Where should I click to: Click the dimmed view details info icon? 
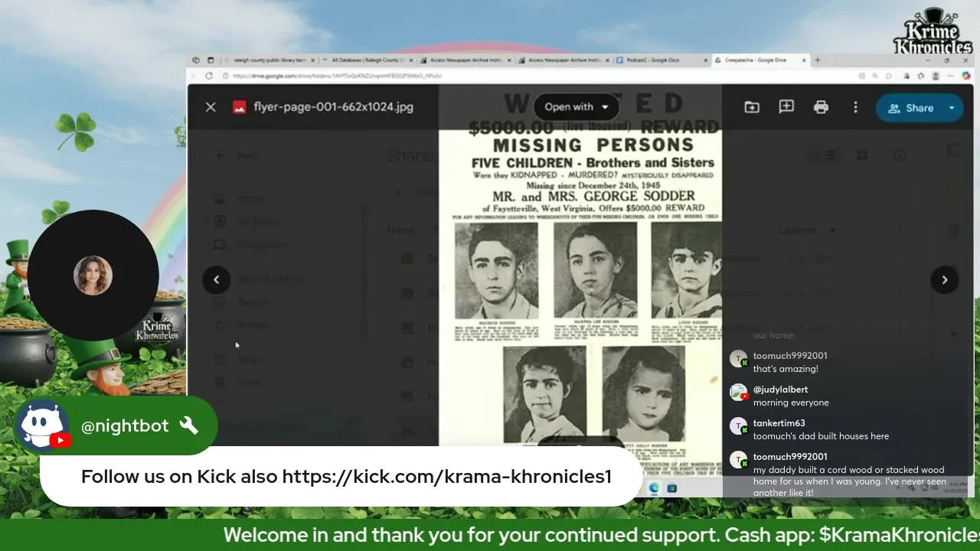(900, 155)
